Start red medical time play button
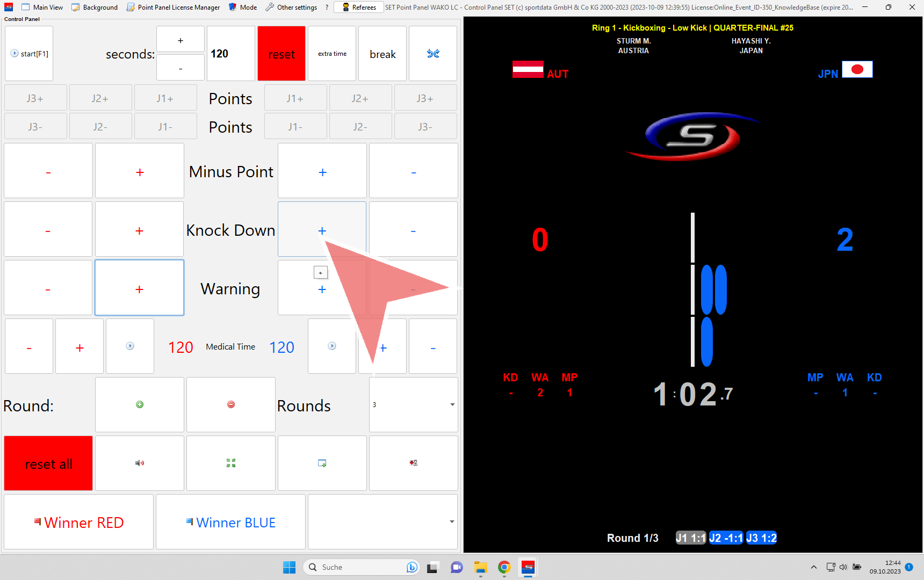This screenshot has height=580, width=924. click(x=130, y=346)
